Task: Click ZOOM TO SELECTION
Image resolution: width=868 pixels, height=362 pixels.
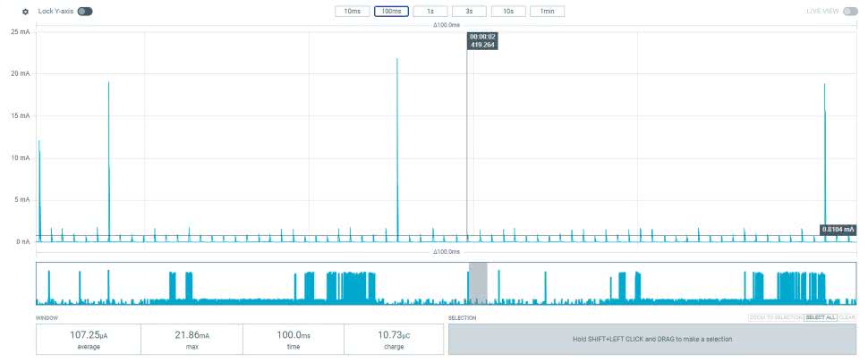Action: click(x=775, y=317)
